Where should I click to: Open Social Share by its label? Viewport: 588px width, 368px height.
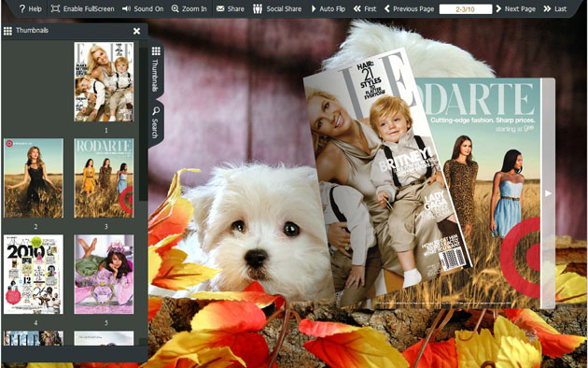[284, 8]
